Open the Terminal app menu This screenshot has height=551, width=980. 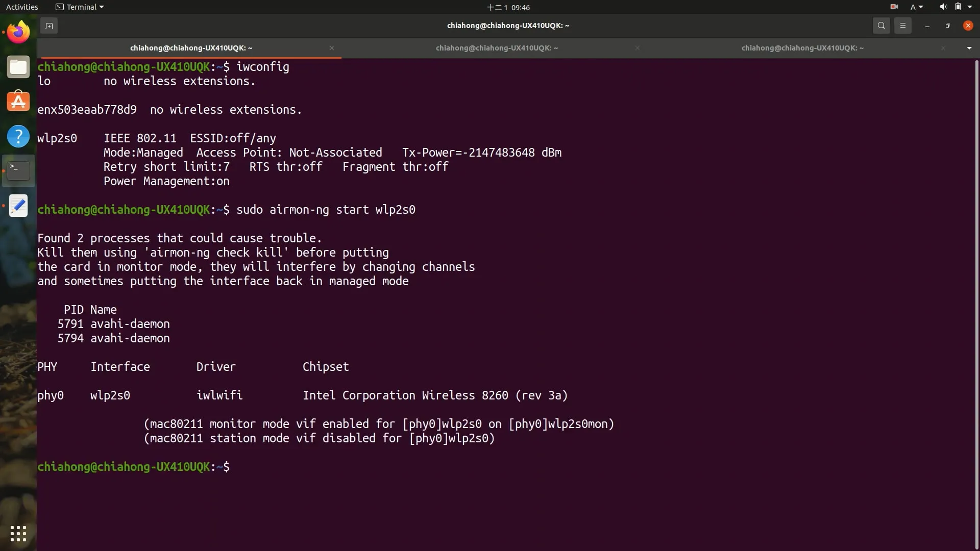click(x=80, y=7)
